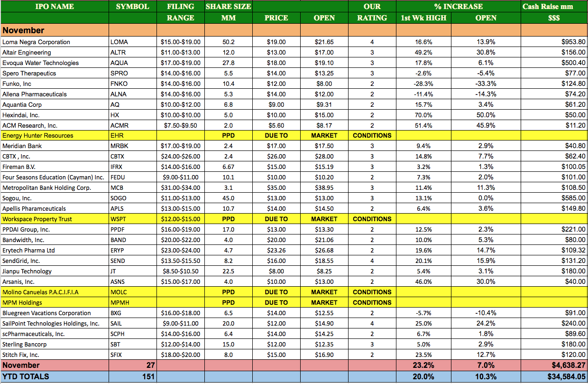The image size is (588, 384).
Task: Select the Funko, Inc cell
Action: [x=55, y=84]
